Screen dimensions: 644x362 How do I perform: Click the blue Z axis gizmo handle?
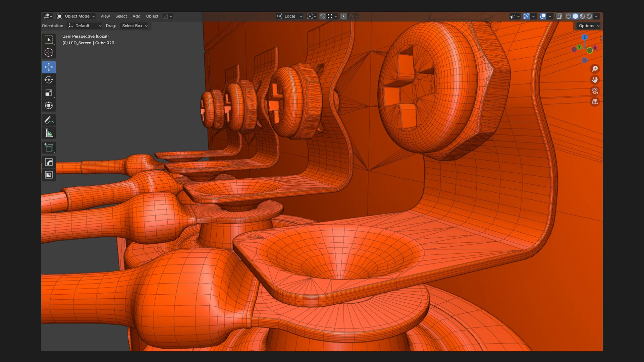click(585, 37)
